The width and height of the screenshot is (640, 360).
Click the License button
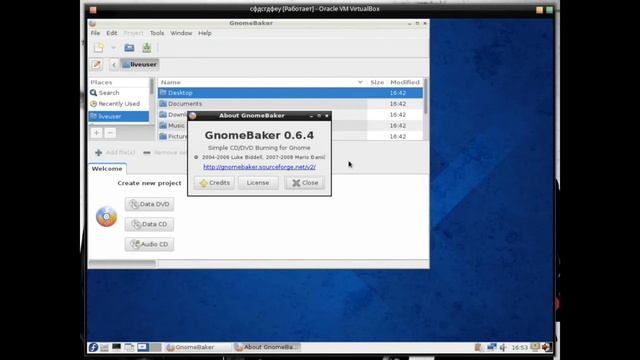point(258,183)
